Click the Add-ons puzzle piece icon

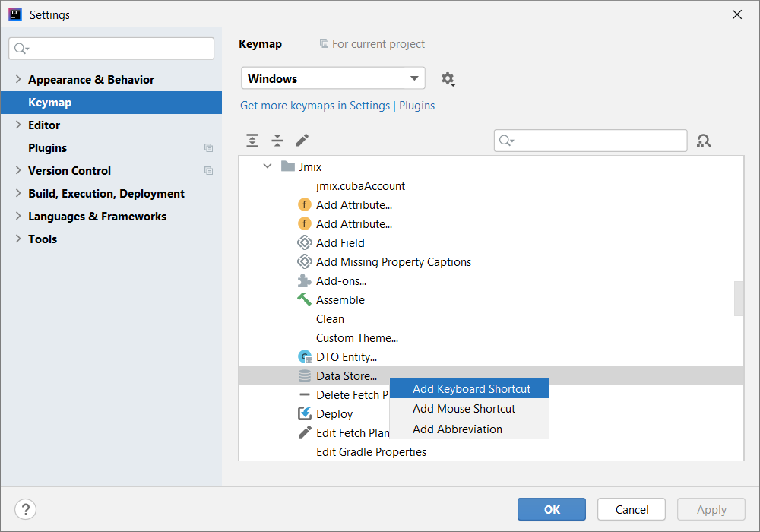(305, 281)
